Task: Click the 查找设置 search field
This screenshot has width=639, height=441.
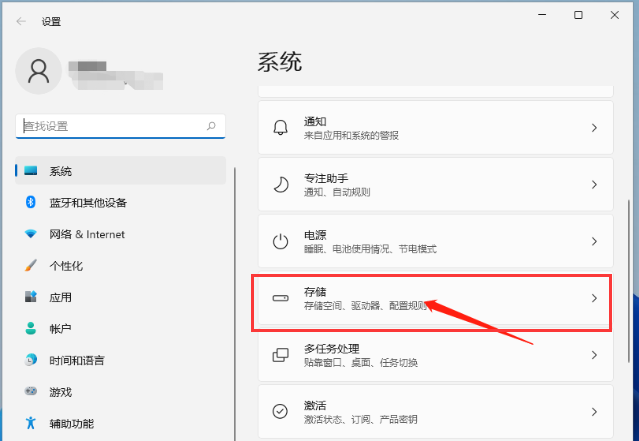Action: (110, 127)
